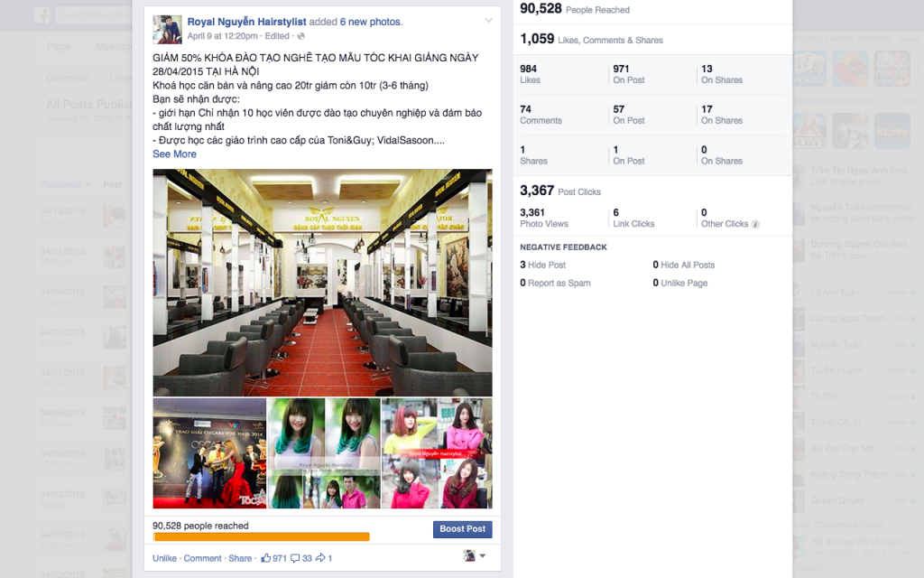Click the Boost Post button
This screenshot has height=578, width=924.
pyautogui.click(x=463, y=529)
